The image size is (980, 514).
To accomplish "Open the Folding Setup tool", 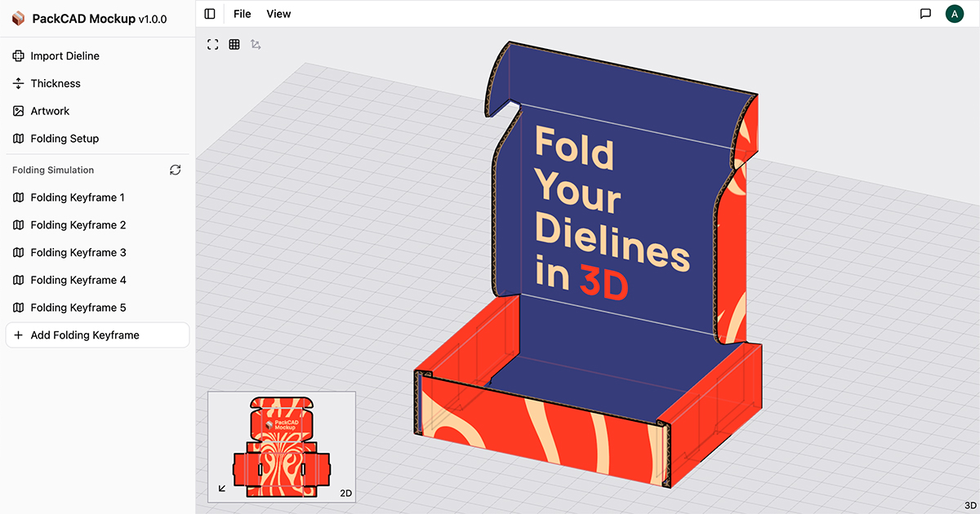I will click(63, 139).
